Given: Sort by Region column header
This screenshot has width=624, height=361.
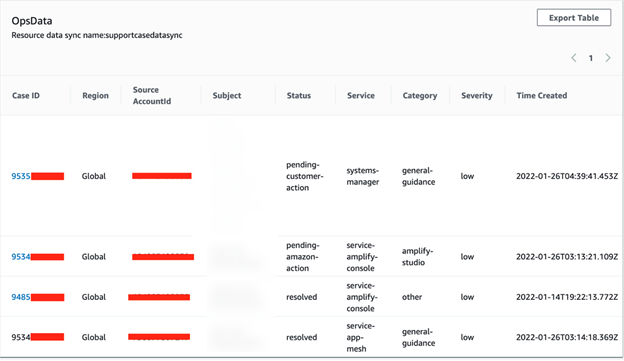Looking at the screenshot, I should click(x=96, y=96).
